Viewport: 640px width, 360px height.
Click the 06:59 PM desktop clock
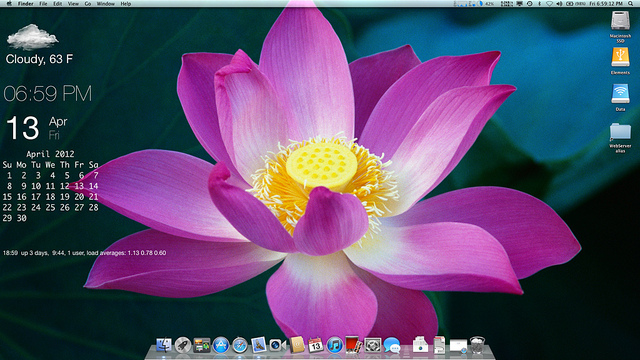(48, 94)
